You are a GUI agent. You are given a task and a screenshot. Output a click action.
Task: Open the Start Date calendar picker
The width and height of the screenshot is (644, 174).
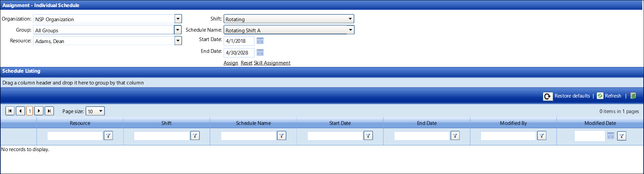[x=260, y=41]
